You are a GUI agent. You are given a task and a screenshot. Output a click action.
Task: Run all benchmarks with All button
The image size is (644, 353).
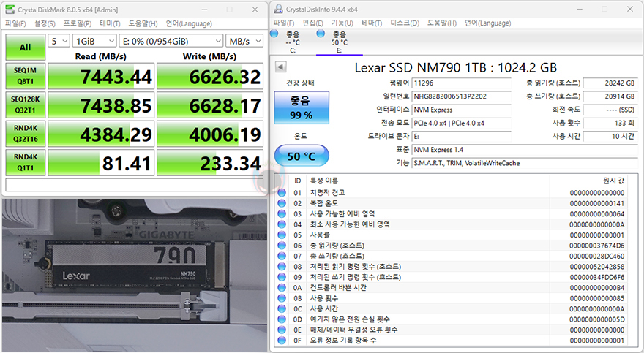[x=26, y=48]
